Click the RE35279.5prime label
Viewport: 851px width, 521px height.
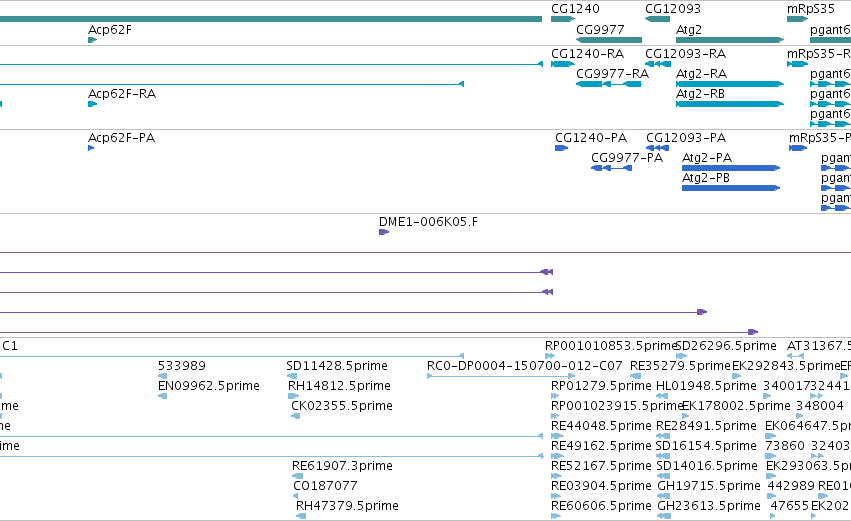pos(681,365)
